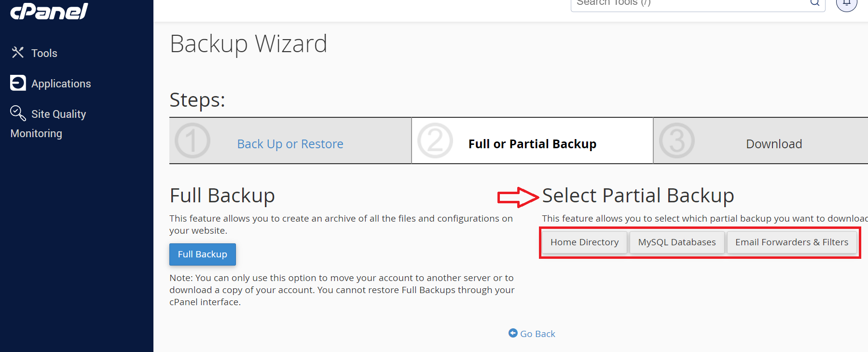Click the cPanel logo

tap(49, 11)
